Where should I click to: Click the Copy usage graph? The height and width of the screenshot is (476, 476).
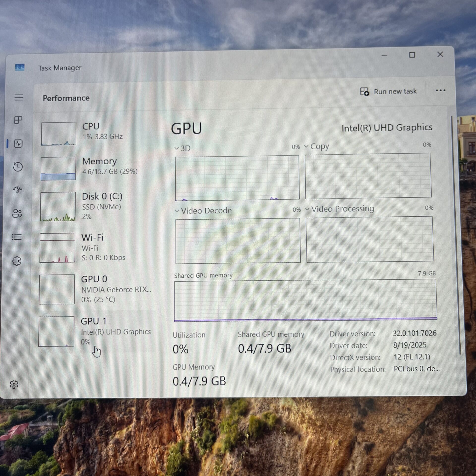(368, 176)
